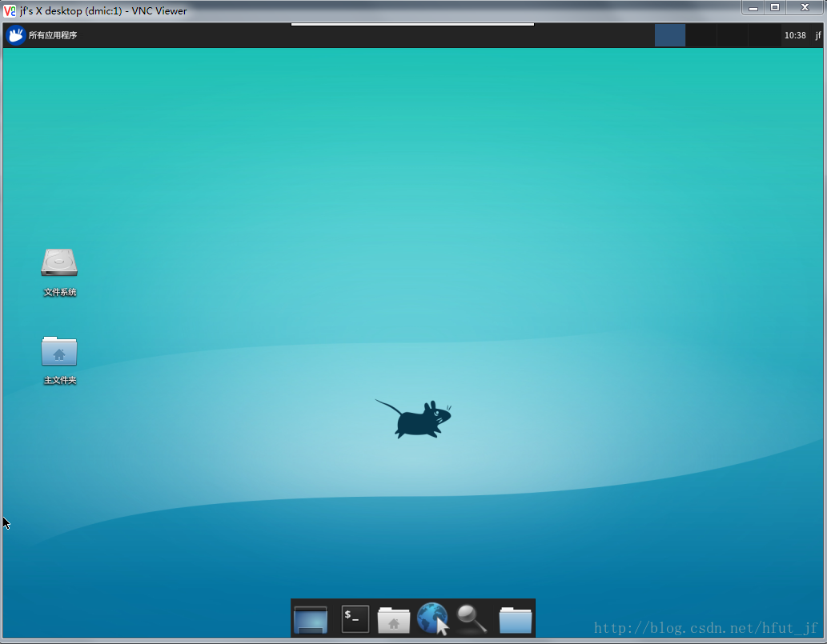Open application finder magnifier in dock

click(472, 619)
